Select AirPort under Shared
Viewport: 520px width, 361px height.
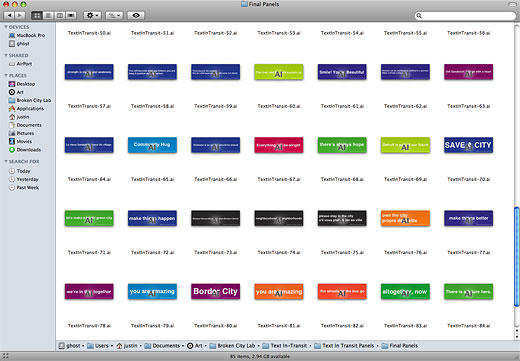click(x=20, y=64)
